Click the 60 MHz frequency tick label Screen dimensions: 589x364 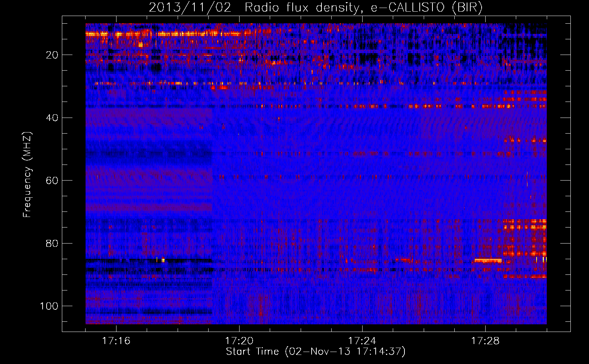coord(52,181)
